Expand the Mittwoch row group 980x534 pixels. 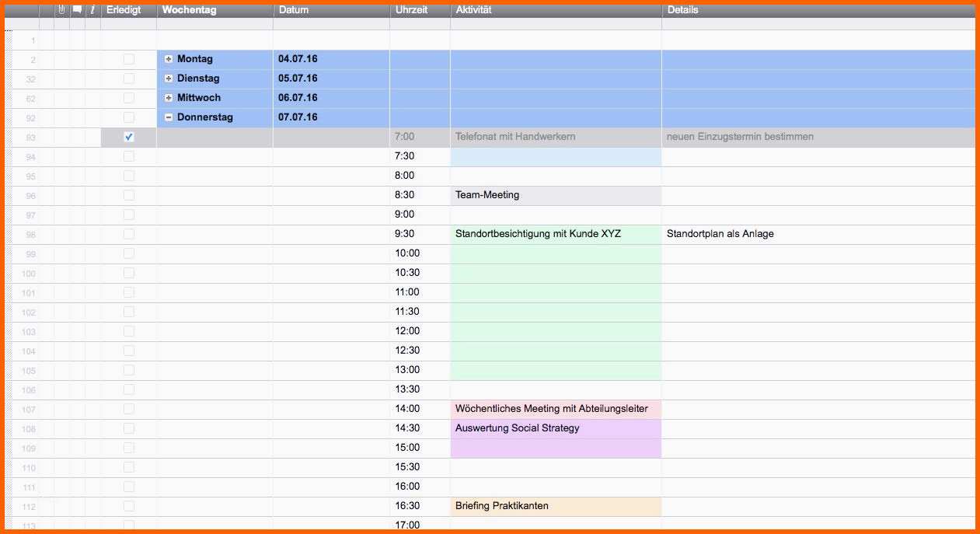point(169,98)
